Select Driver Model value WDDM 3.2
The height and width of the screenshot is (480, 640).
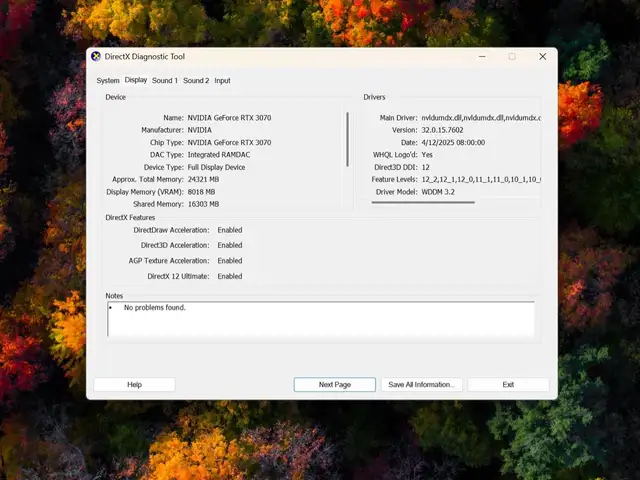438,192
